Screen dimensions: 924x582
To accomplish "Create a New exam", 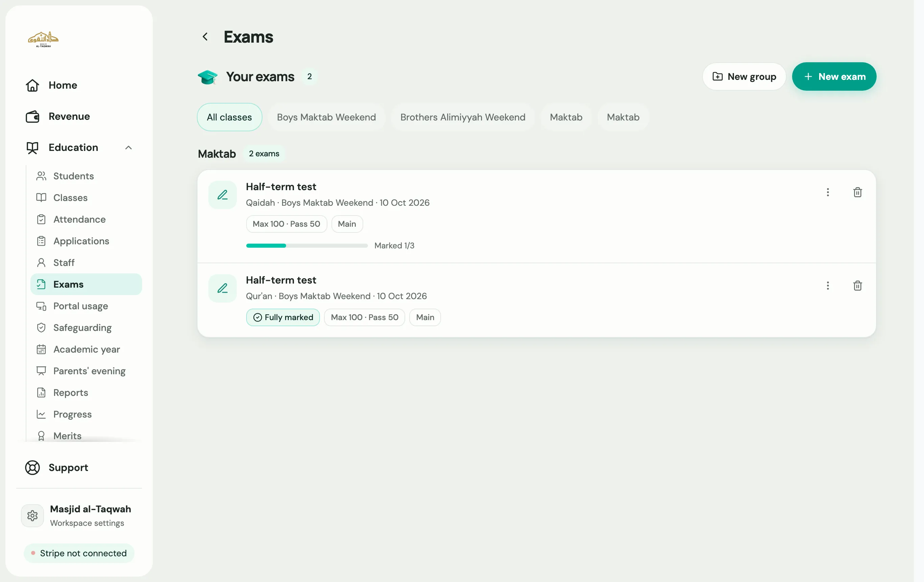I will tap(834, 76).
